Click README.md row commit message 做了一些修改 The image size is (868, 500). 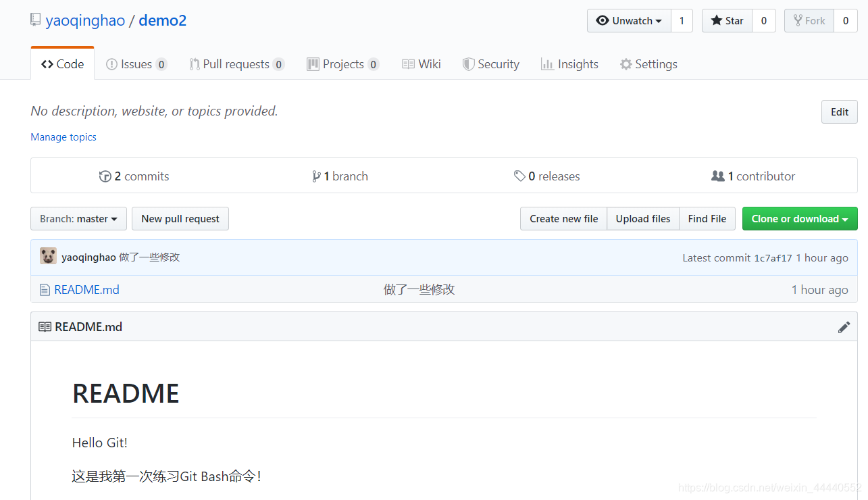tap(419, 290)
